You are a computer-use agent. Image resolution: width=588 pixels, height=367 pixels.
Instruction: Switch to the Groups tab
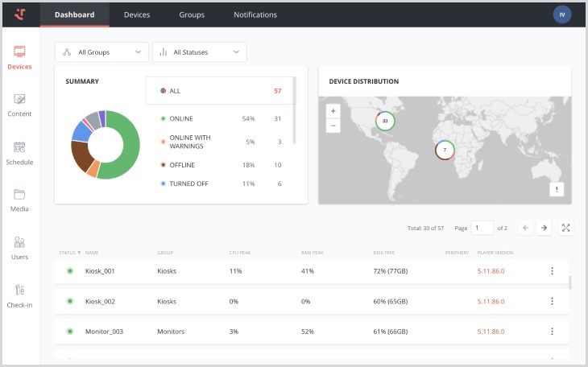tap(192, 14)
